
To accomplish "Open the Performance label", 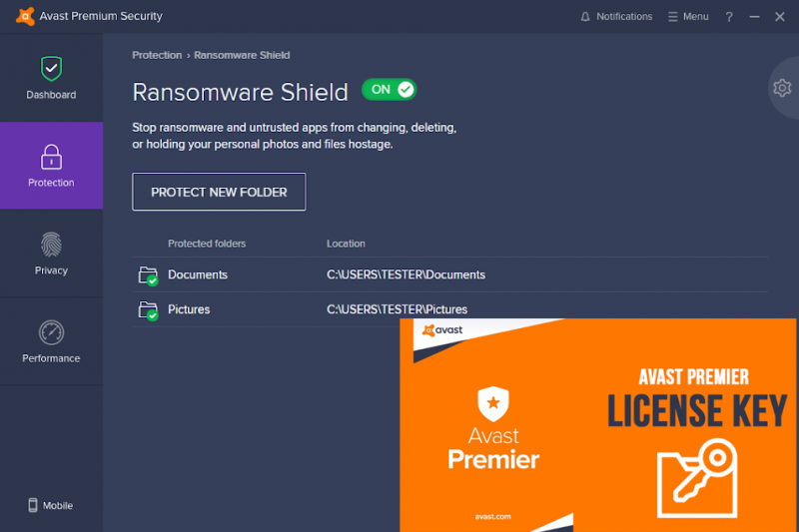I will click(x=51, y=358).
